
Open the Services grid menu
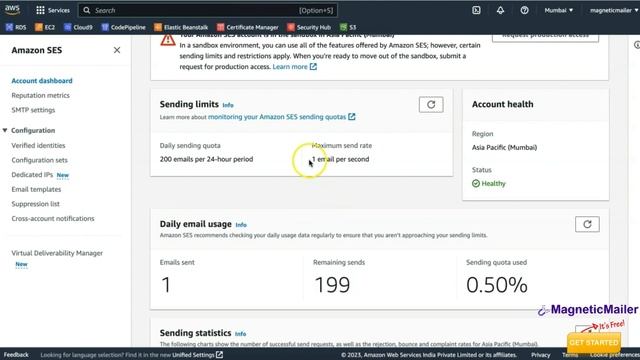(x=53, y=10)
